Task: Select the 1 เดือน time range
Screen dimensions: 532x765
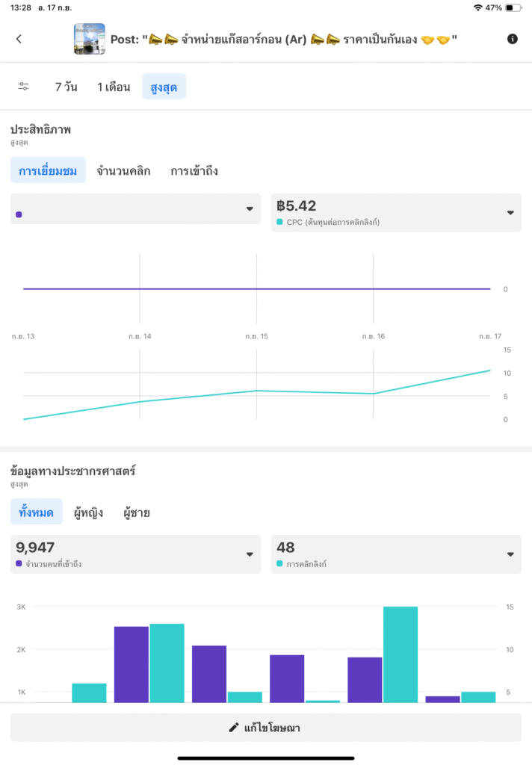Action: 114,87
